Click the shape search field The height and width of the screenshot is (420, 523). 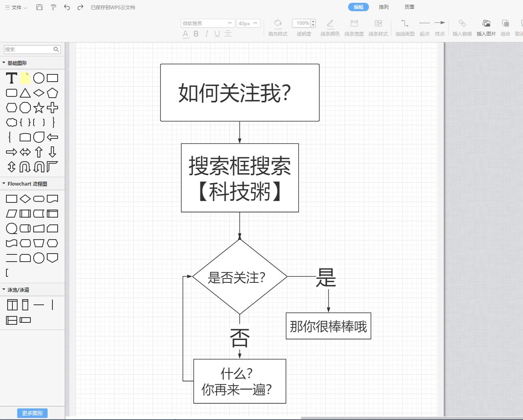point(30,49)
